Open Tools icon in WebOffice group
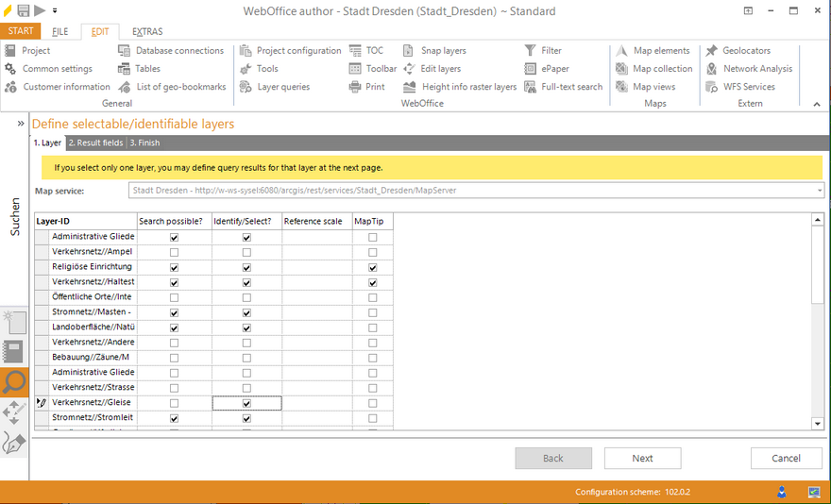 click(246, 68)
